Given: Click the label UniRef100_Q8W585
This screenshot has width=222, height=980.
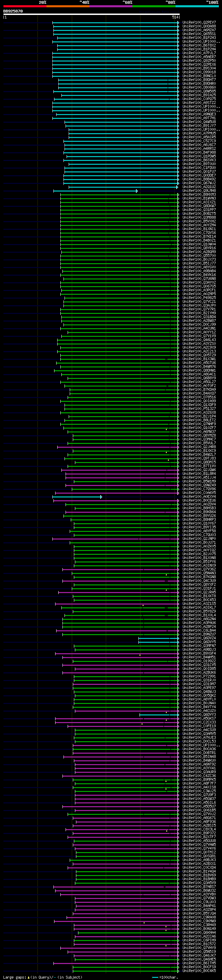Looking at the screenshot, I should pyautogui.click(x=199, y=91).
